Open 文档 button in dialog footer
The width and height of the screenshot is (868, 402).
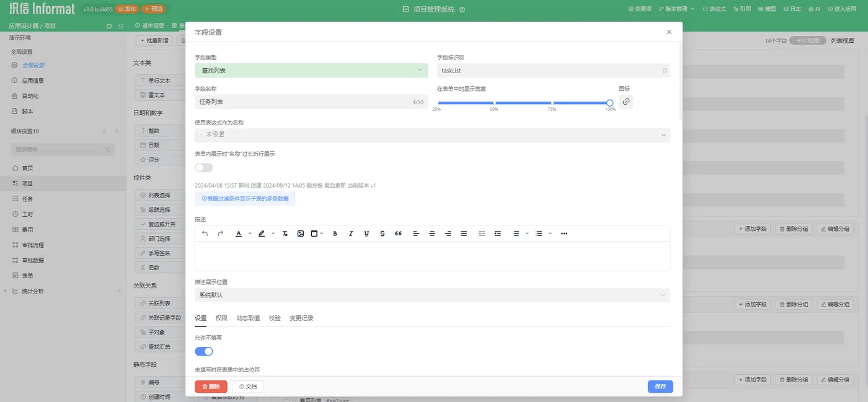pyautogui.click(x=248, y=387)
